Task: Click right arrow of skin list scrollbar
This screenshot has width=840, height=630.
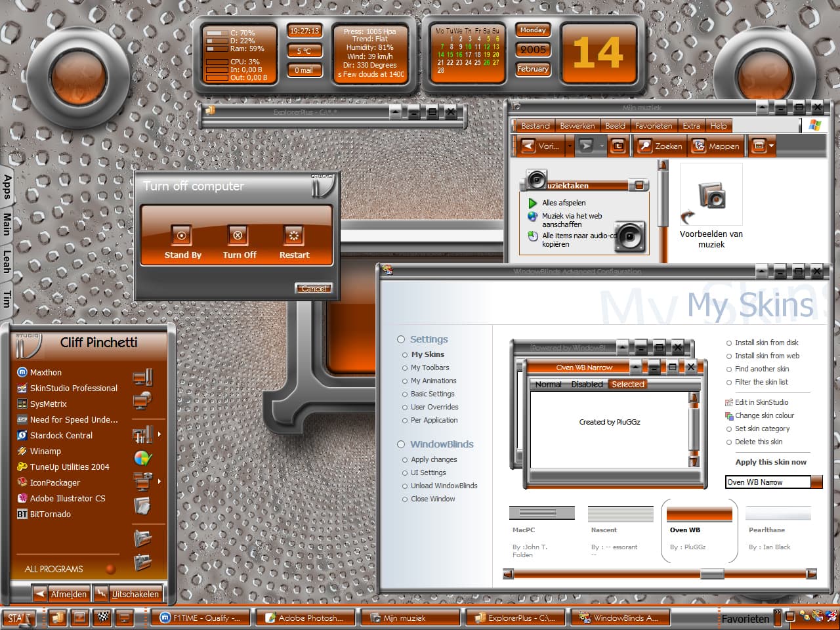Action: click(811, 574)
